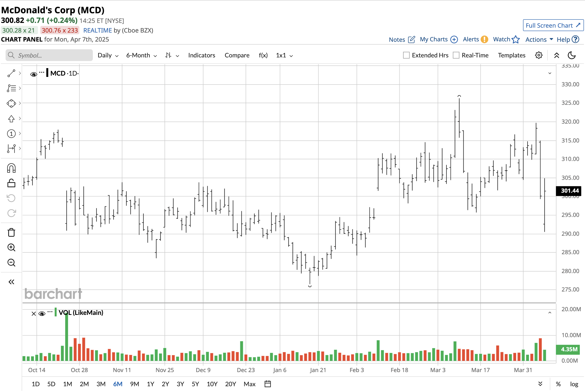This screenshot has width=585, height=392.
Task: Open the Daily interval dropdown
Action: [108, 55]
